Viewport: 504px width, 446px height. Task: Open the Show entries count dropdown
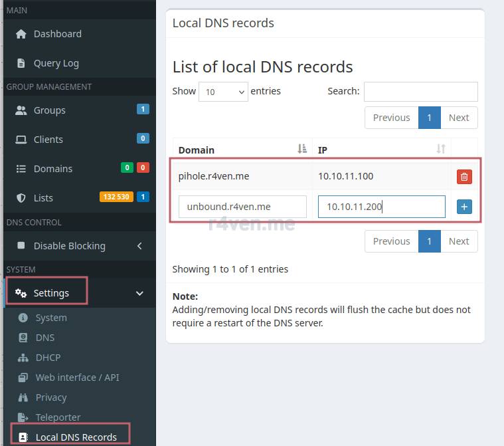pyautogui.click(x=223, y=92)
